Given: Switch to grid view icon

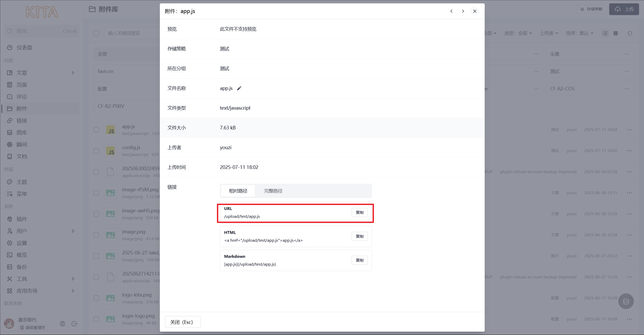Looking at the screenshot, I should coord(616,33).
